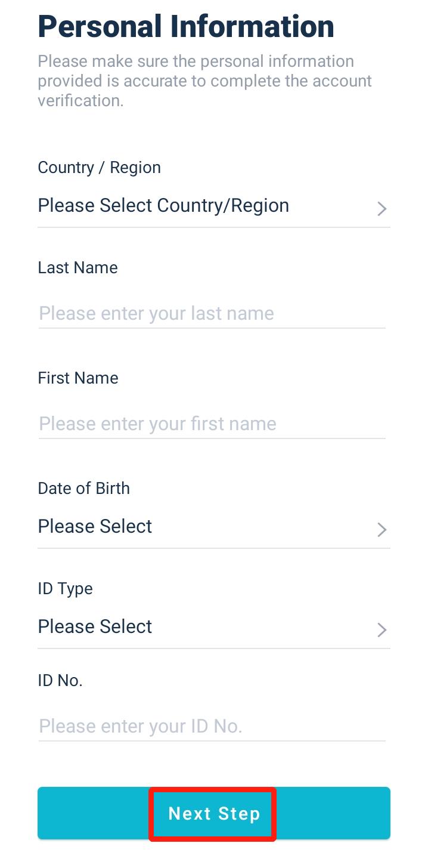This screenshot has height=868, width=428.
Task: Click the 'ID No.' field label
Action: 60,681
